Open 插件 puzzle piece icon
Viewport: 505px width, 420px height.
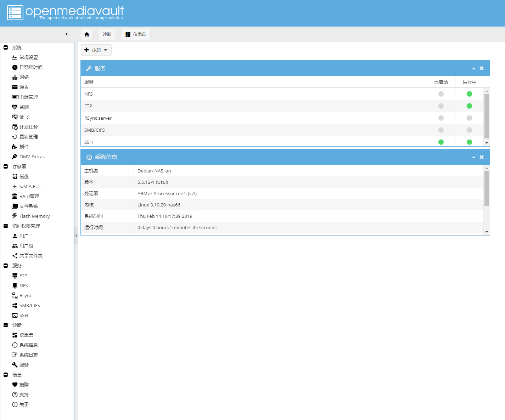(15, 147)
